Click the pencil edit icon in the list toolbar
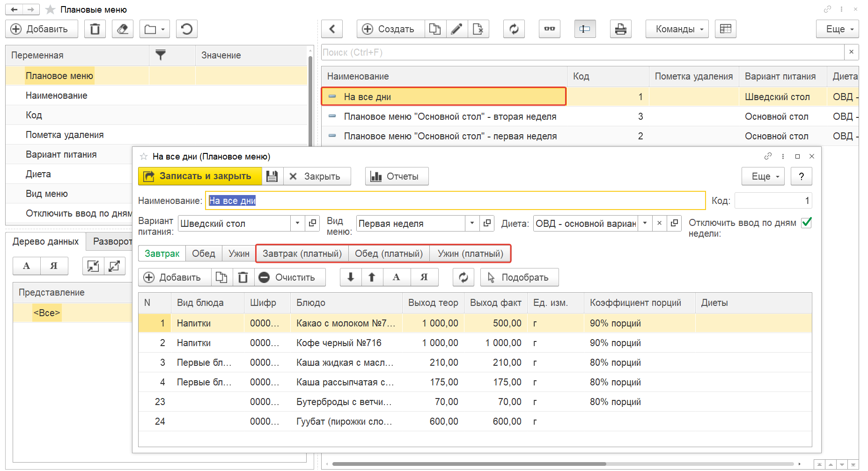Image resolution: width=868 pixels, height=471 pixels. tap(456, 29)
